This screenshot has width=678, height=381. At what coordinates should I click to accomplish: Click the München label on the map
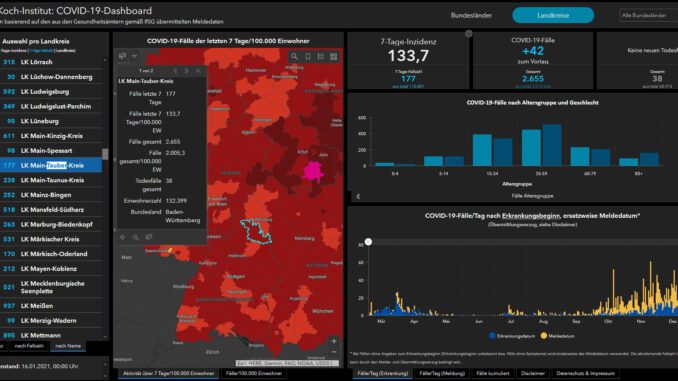323,311
